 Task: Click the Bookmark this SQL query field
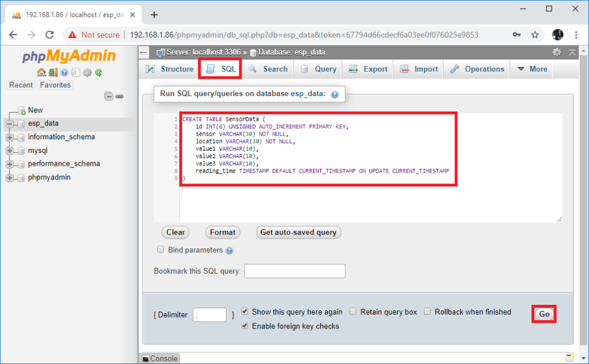tap(294, 271)
